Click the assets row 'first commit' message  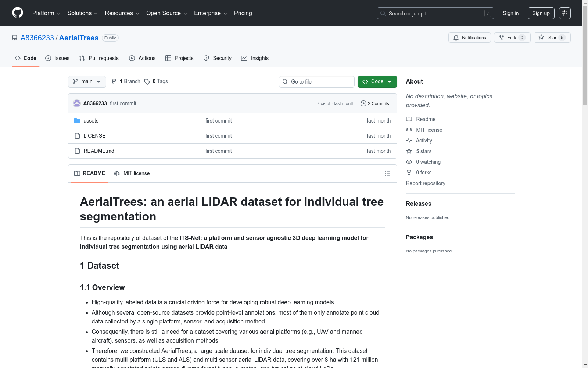(219, 121)
